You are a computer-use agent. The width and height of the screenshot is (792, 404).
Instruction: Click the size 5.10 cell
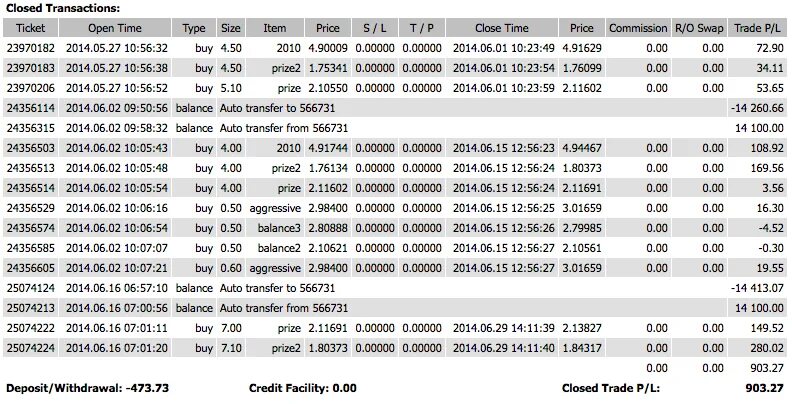231,88
